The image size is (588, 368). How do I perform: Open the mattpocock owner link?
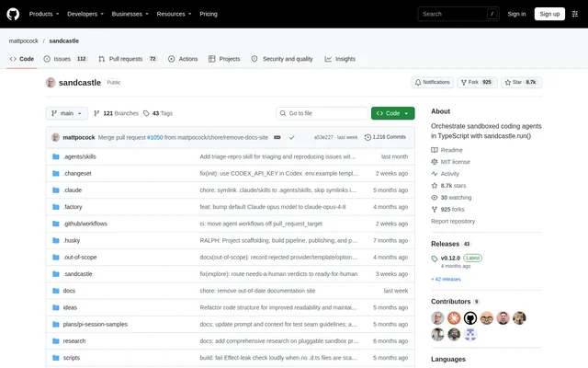pos(24,40)
